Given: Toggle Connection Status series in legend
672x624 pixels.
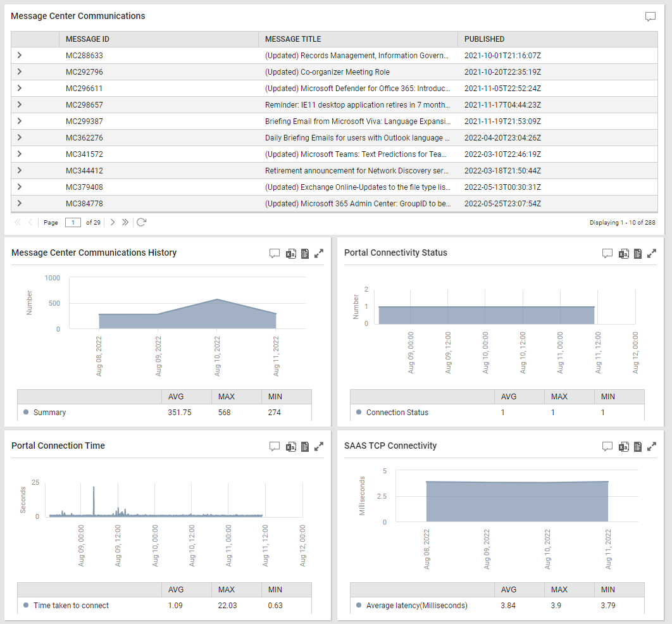Looking at the screenshot, I should (x=392, y=412).
